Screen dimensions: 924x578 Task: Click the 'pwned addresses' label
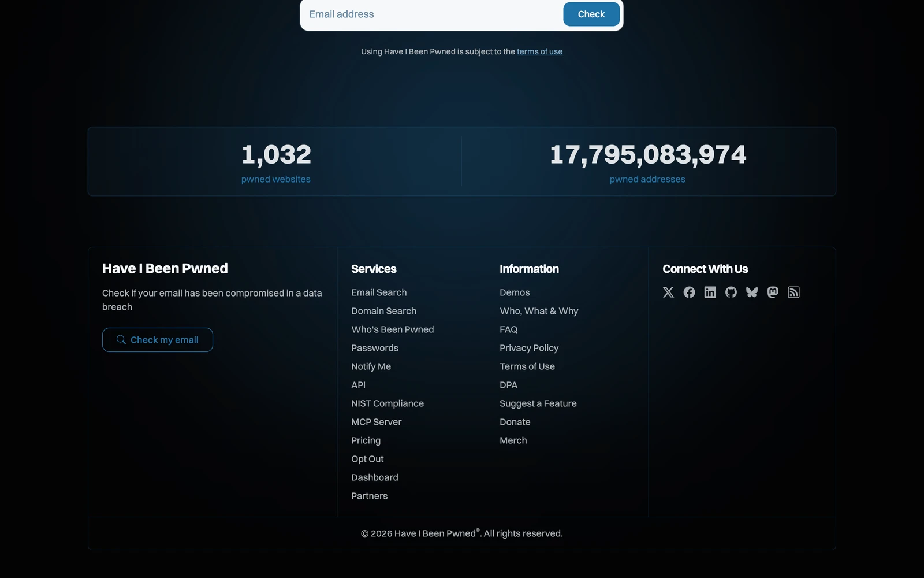click(647, 179)
